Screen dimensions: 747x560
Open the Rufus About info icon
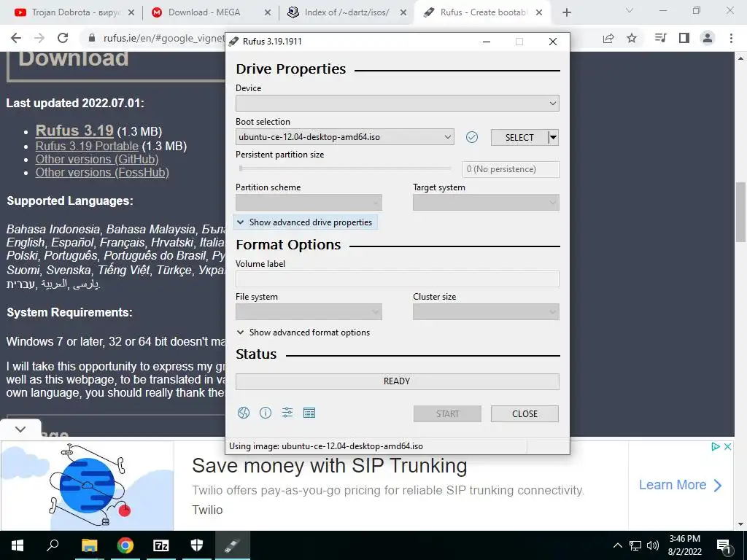pyautogui.click(x=266, y=413)
